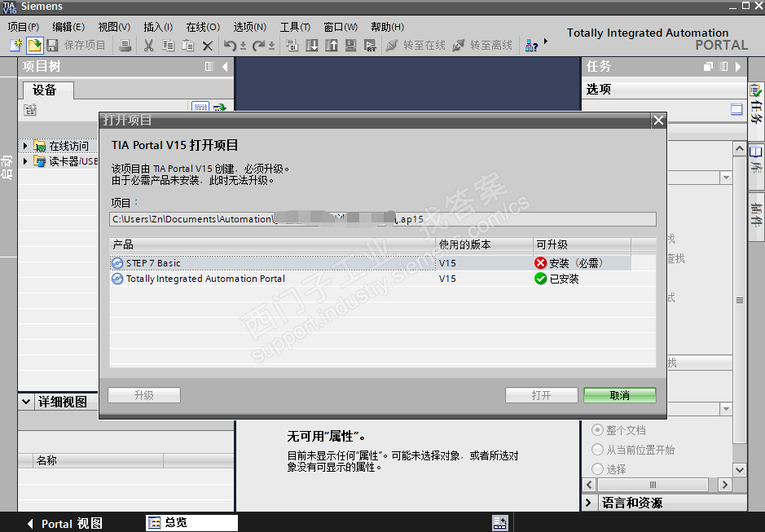Click the project path input field
The width and height of the screenshot is (765, 532).
click(x=383, y=219)
